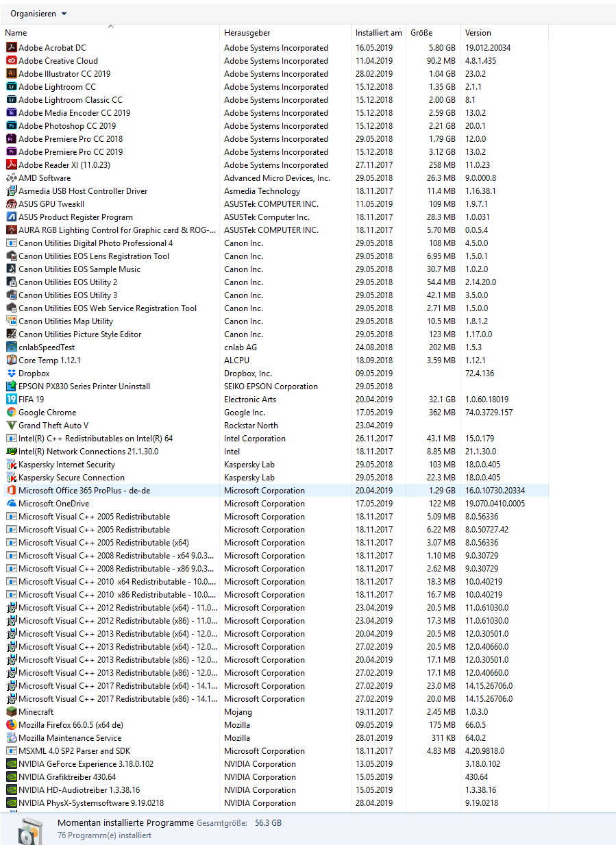
Task: Select the Electronic Arts publisher cell
Action: coord(250,400)
